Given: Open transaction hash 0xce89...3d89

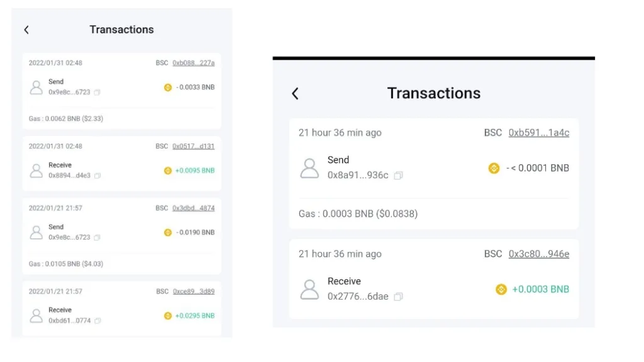Looking at the screenshot, I should (x=194, y=291).
